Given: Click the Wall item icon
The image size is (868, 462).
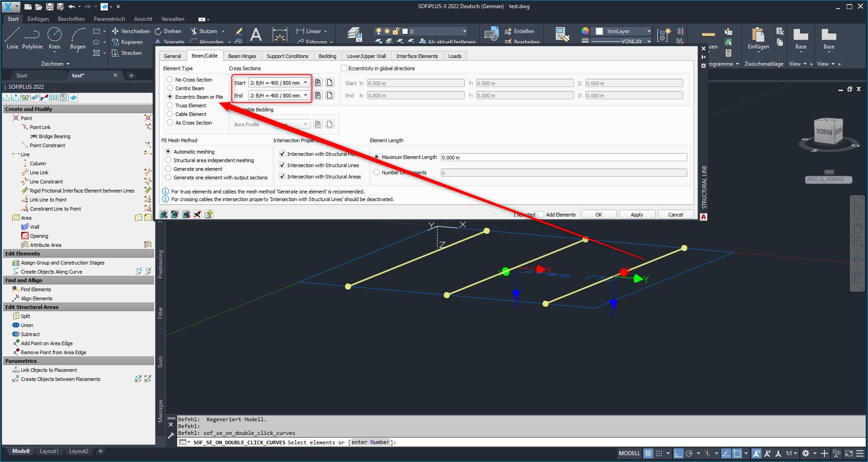Looking at the screenshot, I should coord(25,227).
